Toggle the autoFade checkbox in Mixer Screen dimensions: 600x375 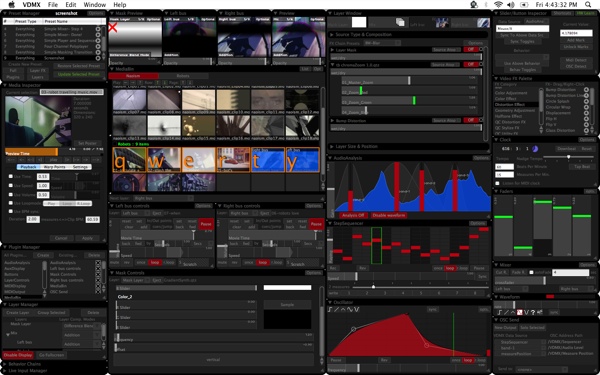[531, 272]
